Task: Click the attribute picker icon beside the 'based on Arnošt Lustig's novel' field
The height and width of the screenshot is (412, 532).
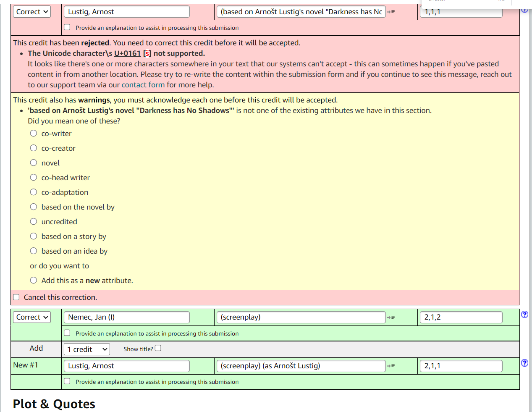Action: tap(391, 12)
